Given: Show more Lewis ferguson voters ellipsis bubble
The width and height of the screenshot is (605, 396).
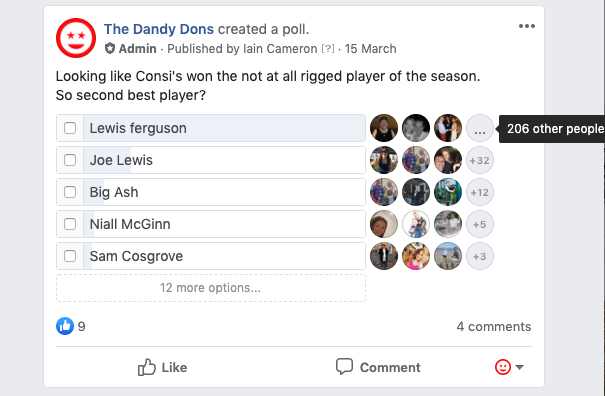Looking at the screenshot, I should pos(480,128).
